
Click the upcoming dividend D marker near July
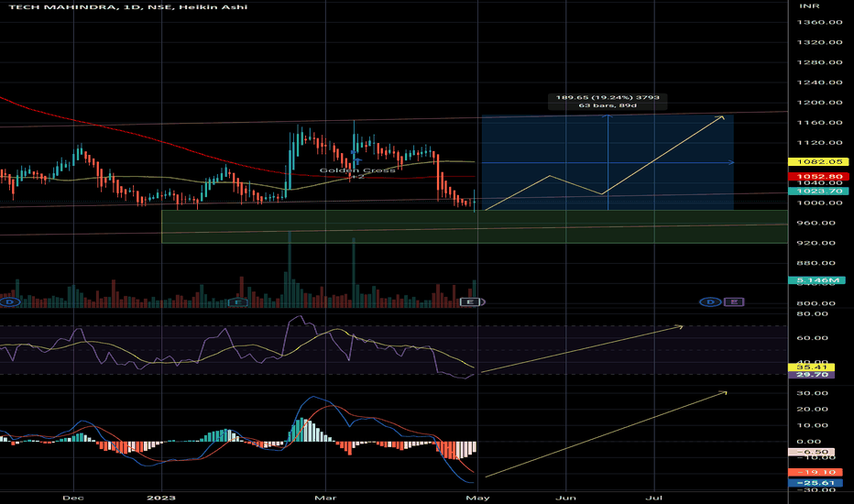710,301
